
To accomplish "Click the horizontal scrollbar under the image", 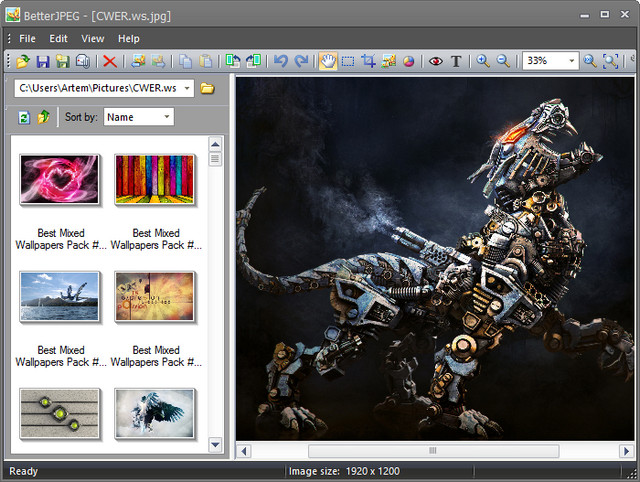I will pos(431,451).
